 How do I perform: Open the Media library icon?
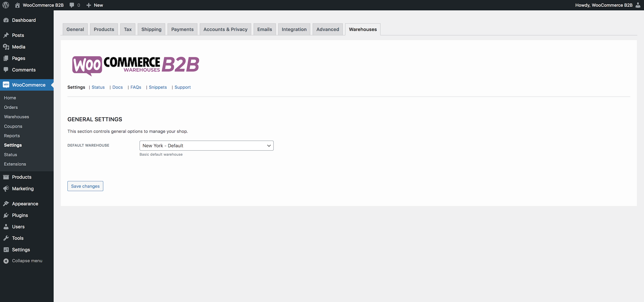6,47
